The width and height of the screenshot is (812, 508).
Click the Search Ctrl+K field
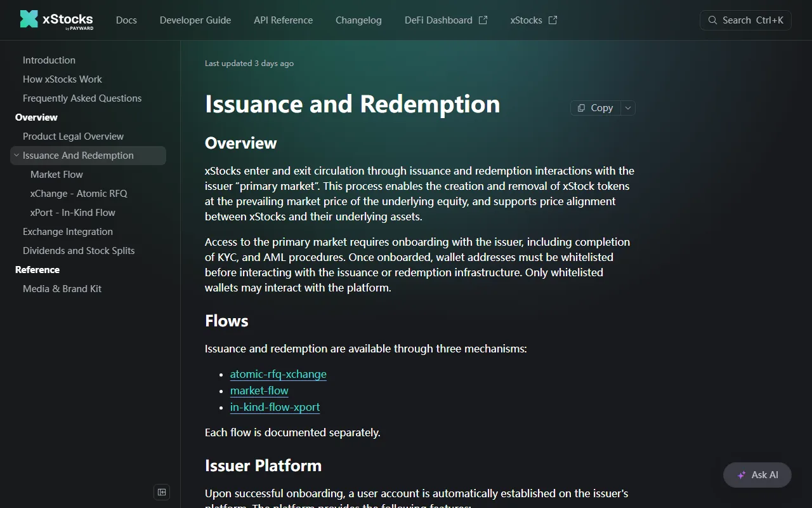[745, 20]
